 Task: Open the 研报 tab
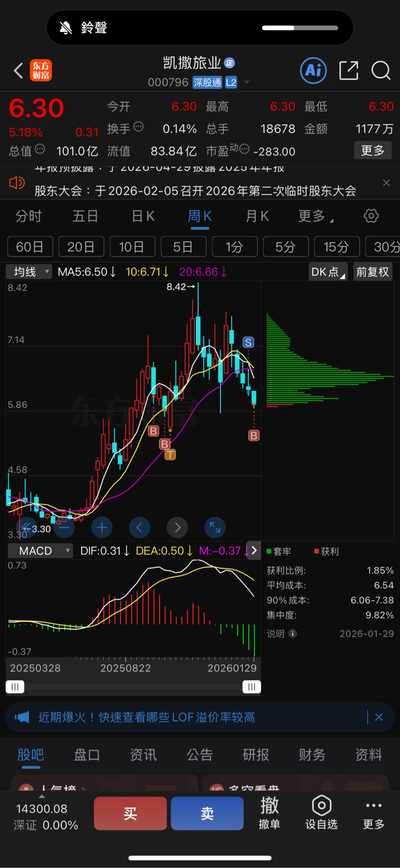256,755
